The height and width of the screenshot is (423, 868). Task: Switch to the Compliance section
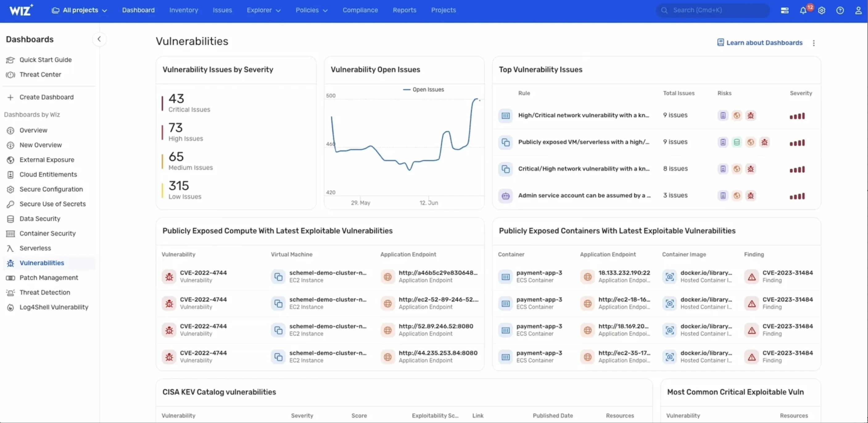click(x=360, y=10)
